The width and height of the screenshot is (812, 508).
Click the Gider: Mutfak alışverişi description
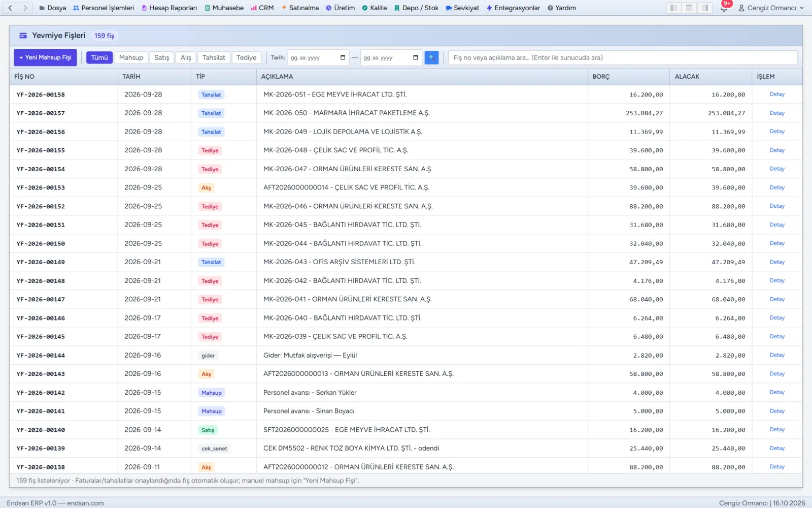pos(310,355)
